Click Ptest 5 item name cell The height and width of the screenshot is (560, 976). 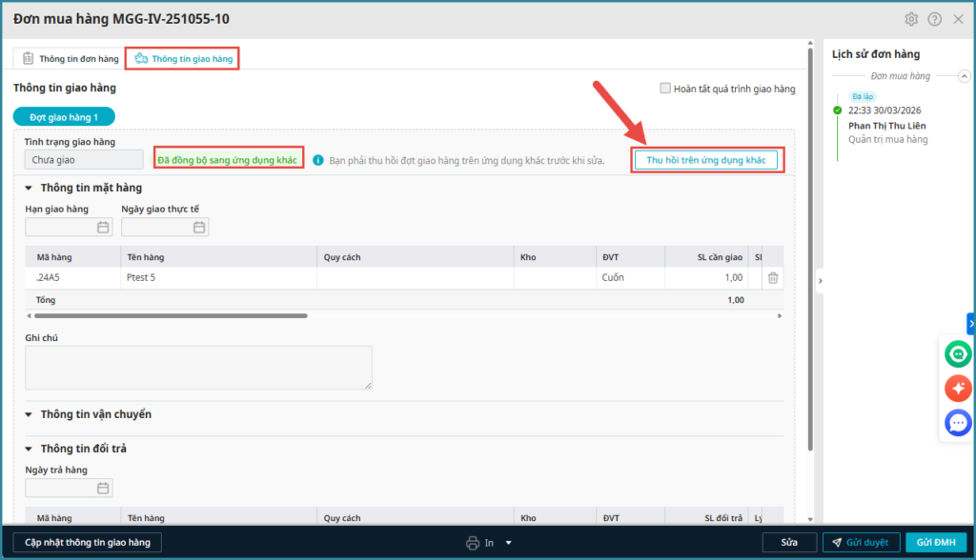pyautogui.click(x=218, y=277)
